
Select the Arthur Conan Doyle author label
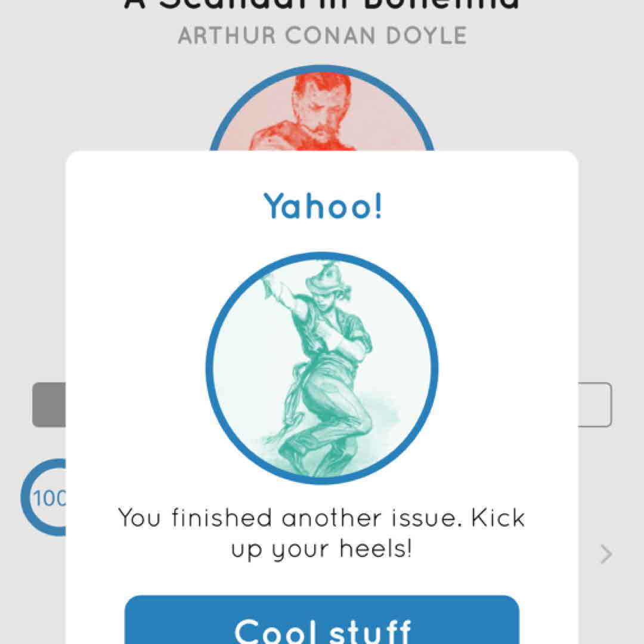[322, 36]
